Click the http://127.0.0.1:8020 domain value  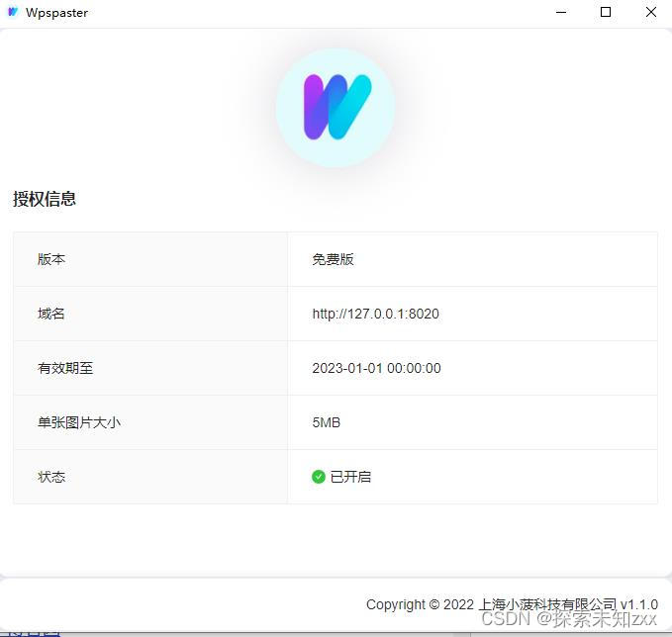(x=376, y=314)
